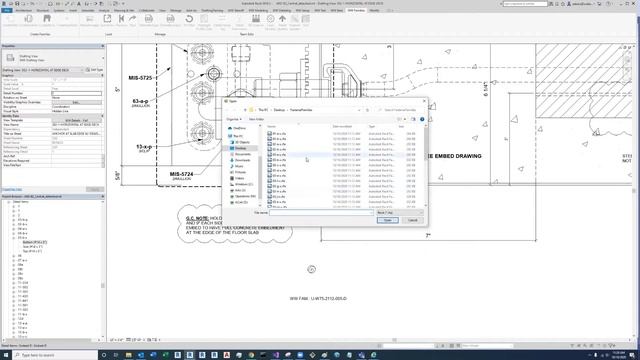Switch to the Annotate ribbon tab

(88, 10)
